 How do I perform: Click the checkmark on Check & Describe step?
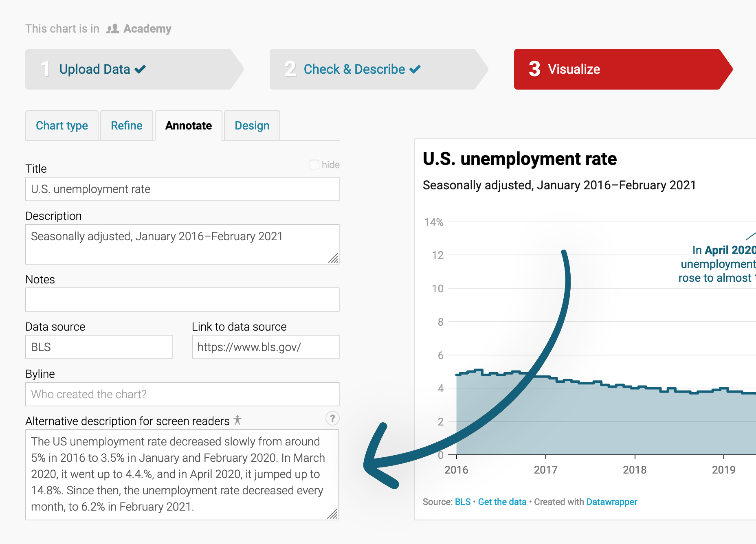click(415, 69)
